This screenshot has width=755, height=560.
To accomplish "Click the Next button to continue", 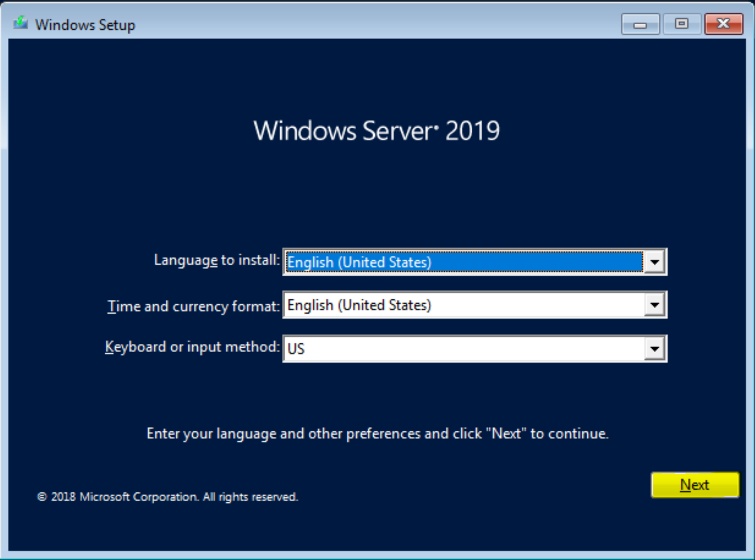I will click(x=695, y=485).
